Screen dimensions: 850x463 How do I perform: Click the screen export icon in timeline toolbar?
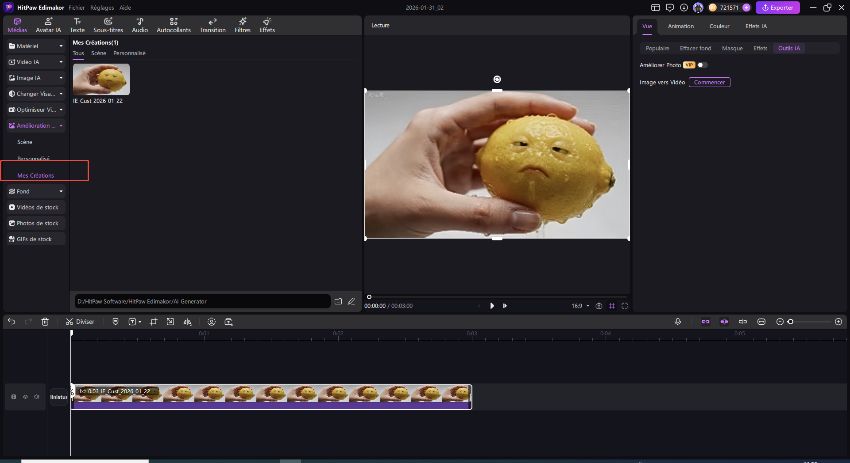(x=229, y=321)
